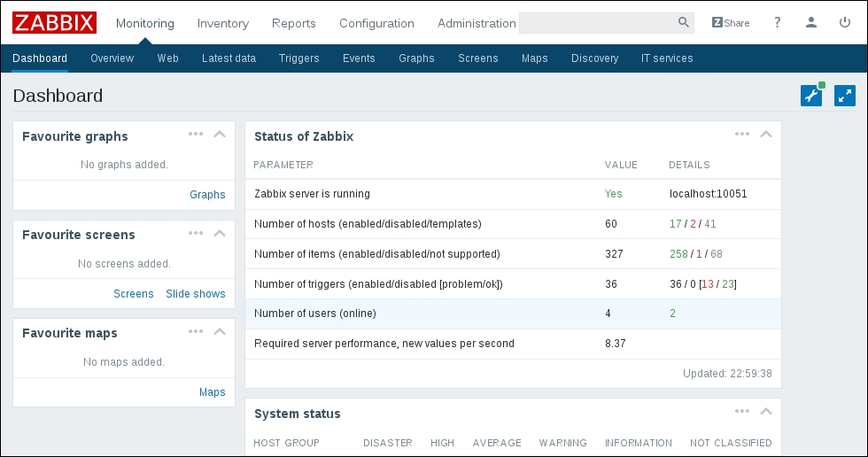Image resolution: width=868 pixels, height=457 pixels.
Task: Collapse the Favourite graphs widget
Action: click(x=221, y=135)
